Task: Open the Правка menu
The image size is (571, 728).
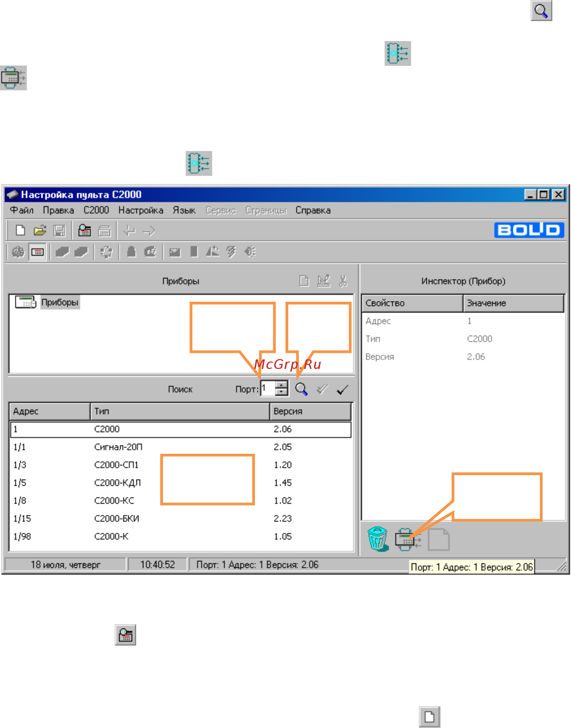Action: pos(58,210)
